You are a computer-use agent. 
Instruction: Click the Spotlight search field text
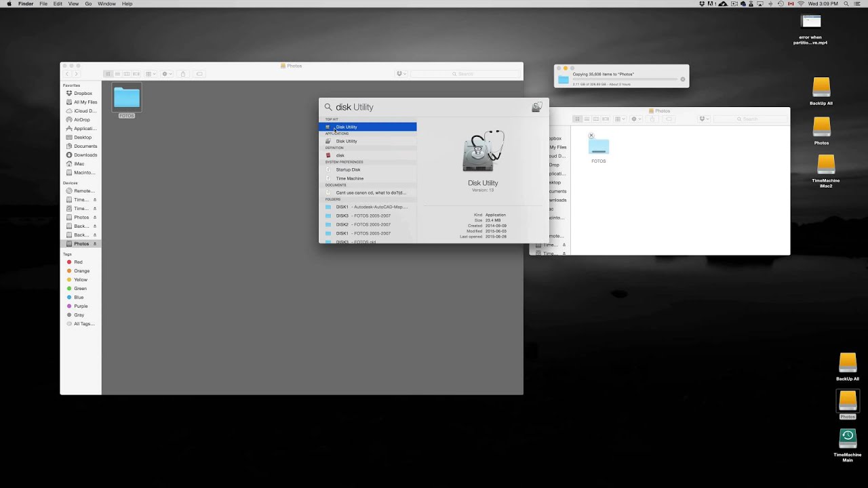tap(355, 107)
